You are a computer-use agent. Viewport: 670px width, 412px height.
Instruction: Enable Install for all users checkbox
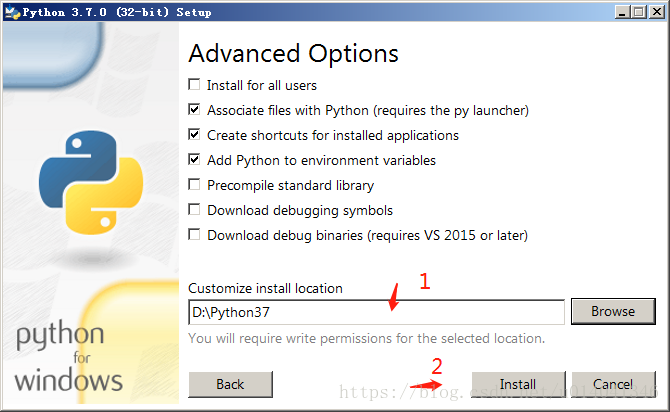[194, 84]
